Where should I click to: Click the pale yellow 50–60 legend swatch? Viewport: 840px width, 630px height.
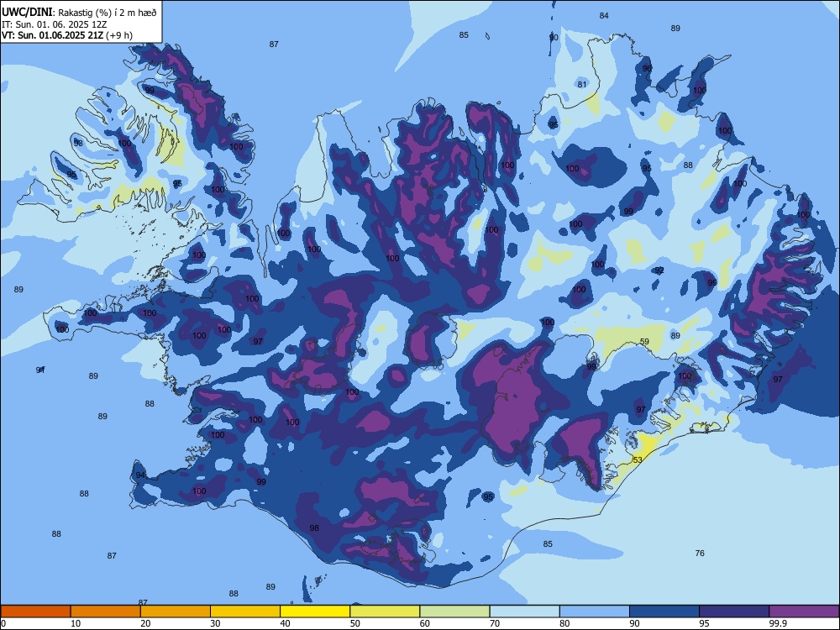click(385, 612)
